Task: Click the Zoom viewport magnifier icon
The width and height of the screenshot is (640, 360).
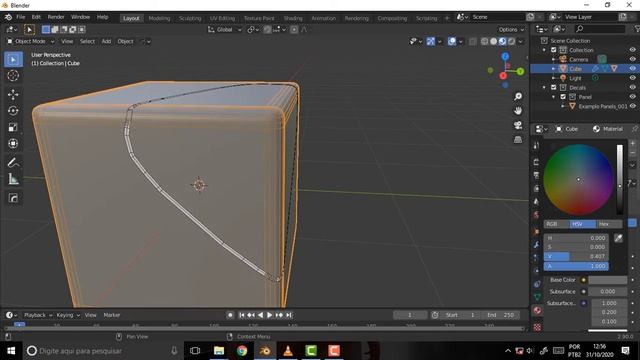Action: (x=518, y=97)
